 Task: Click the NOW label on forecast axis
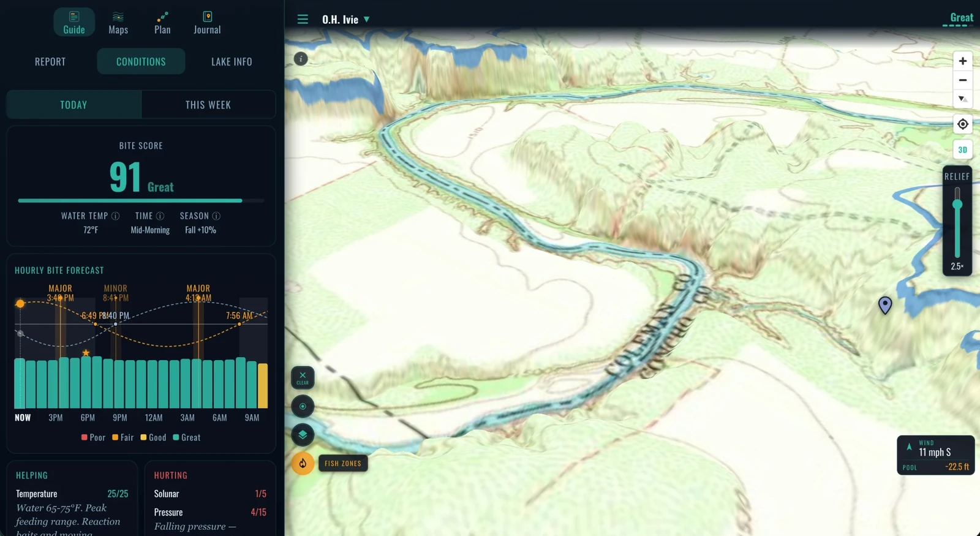pos(23,418)
